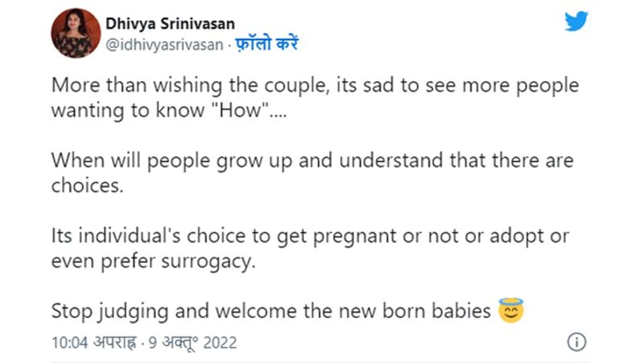Click the Dhivya Srinivasan display name
Viewport: 644px width, 363px height.
[x=170, y=24]
